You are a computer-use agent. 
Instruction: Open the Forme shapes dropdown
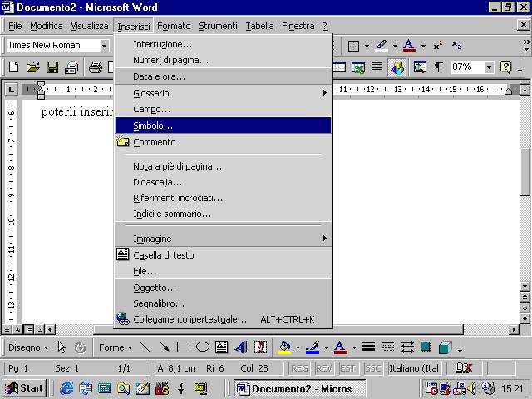click(x=116, y=347)
